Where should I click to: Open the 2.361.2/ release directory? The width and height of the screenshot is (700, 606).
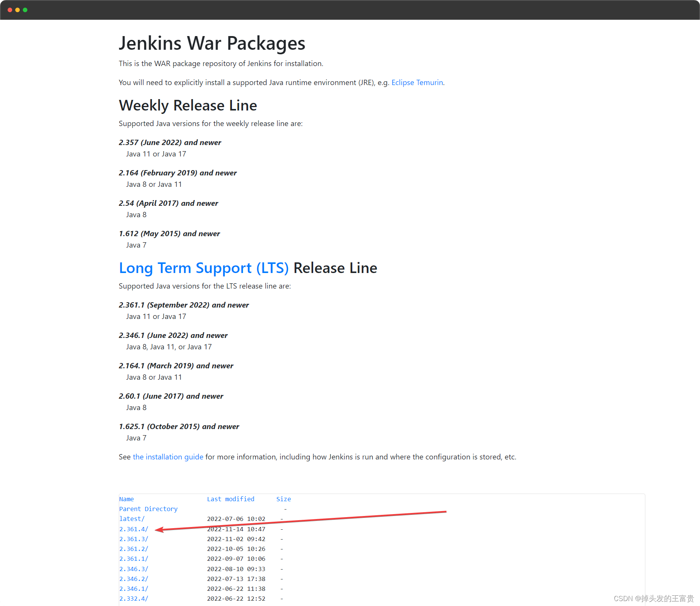pyautogui.click(x=133, y=548)
